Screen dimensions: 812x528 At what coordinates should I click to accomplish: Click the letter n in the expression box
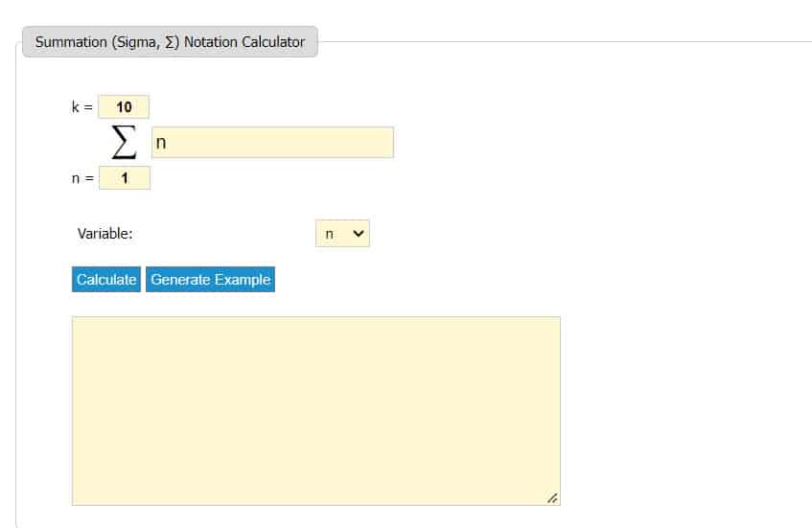(x=161, y=144)
